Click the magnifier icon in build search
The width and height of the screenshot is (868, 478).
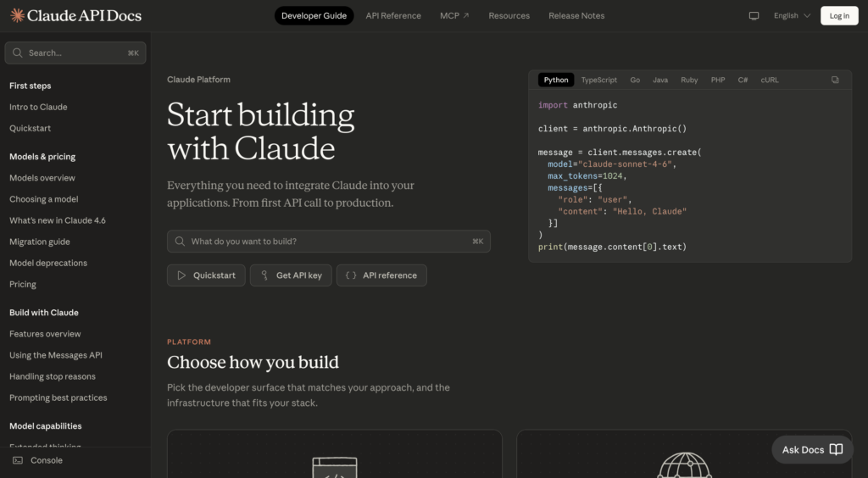coord(180,242)
